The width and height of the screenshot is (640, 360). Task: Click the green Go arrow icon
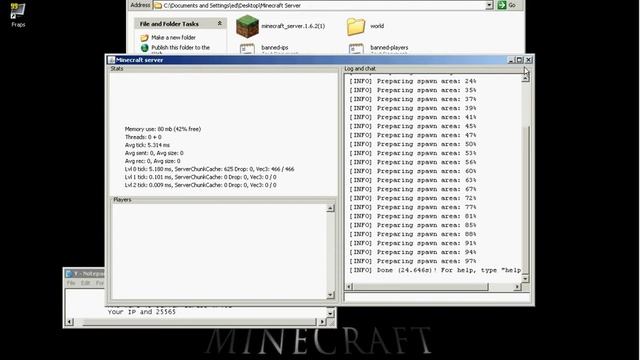point(502,5)
